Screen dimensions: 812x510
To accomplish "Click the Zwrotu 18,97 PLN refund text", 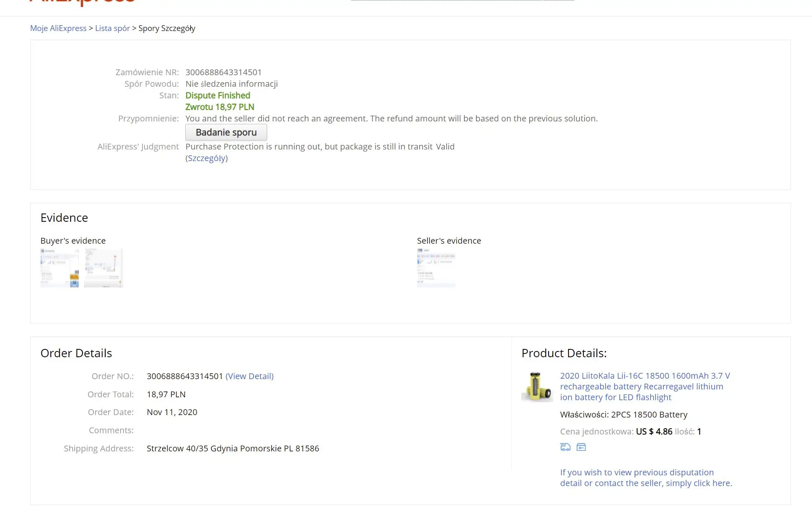I will click(220, 107).
